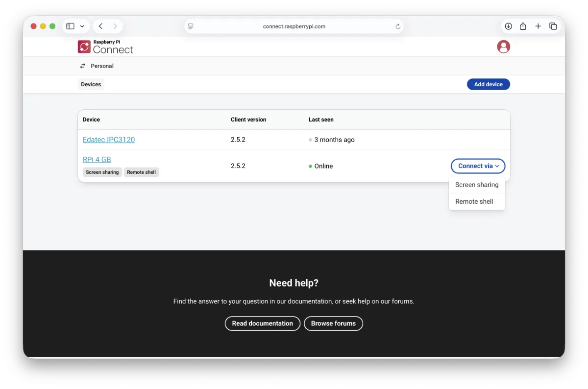Screen dimensions: 588x389
Task: Click the Client version column header
Action: pyautogui.click(x=248, y=120)
